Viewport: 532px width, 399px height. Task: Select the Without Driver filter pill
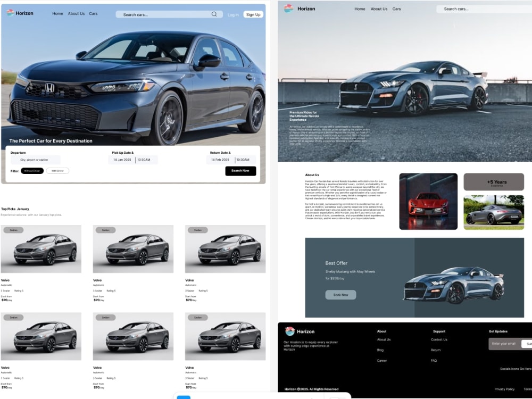click(x=32, y=171)
